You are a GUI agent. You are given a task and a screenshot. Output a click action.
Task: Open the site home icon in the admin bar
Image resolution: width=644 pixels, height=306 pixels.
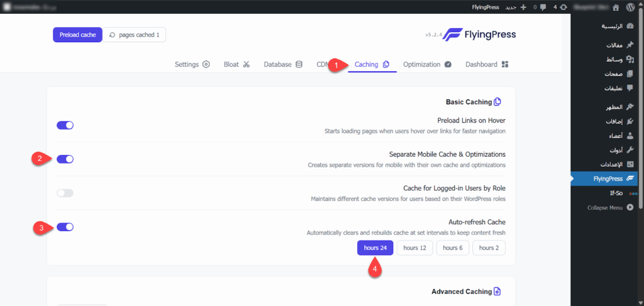[x=614, y=7]
